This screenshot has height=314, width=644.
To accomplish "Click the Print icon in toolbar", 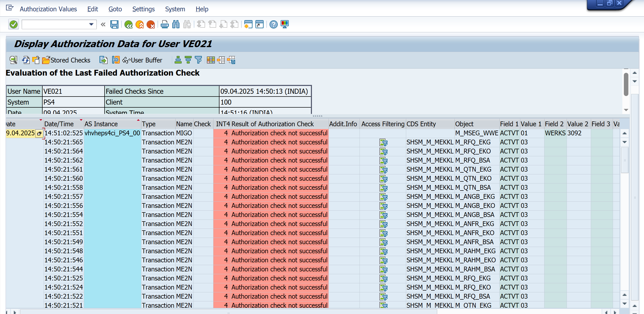I will (165, 24).
